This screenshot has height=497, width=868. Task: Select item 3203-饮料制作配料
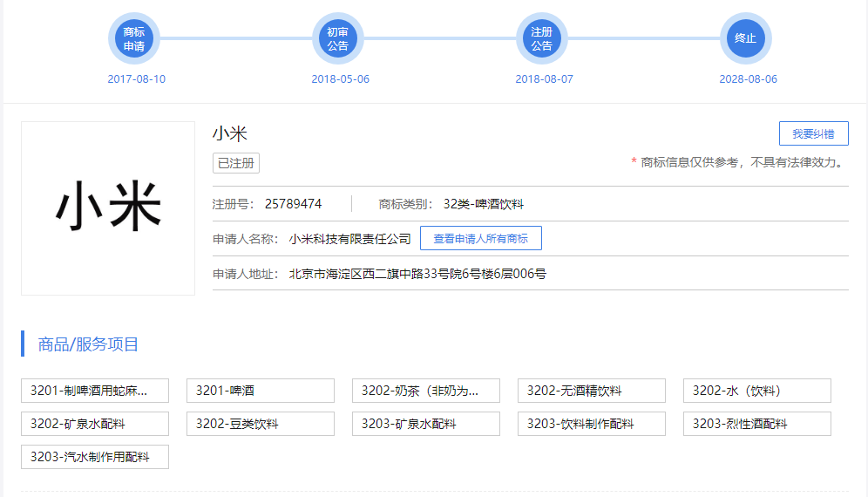[591, 424]
